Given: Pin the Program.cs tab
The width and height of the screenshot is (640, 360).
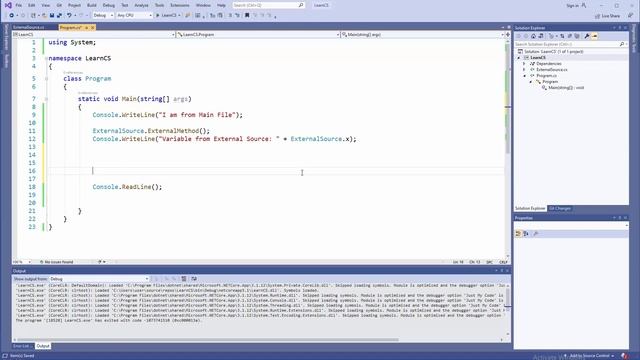Looking at the screenshot, I should coord(87,27).
